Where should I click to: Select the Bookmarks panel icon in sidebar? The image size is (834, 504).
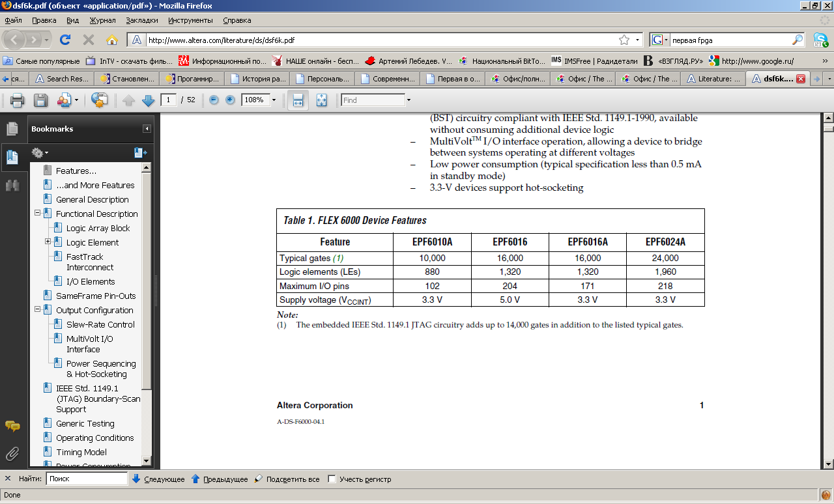(12, 157)
